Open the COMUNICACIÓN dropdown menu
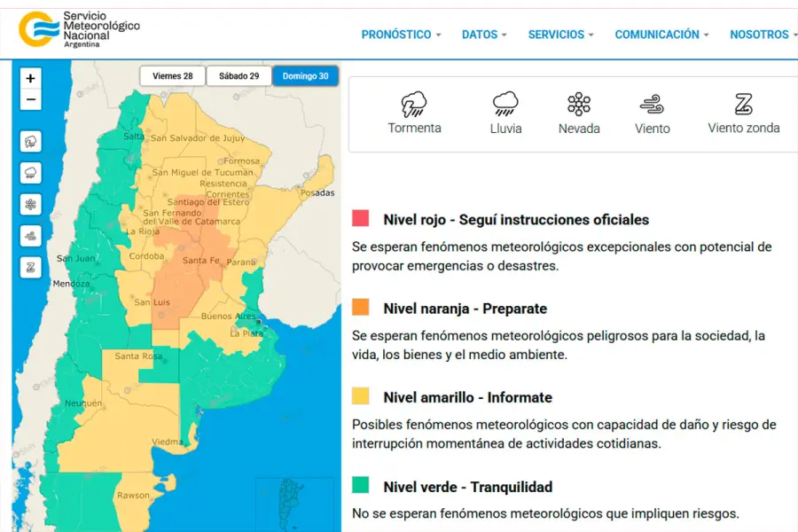798x532 pixels. [x=661, y=35]
